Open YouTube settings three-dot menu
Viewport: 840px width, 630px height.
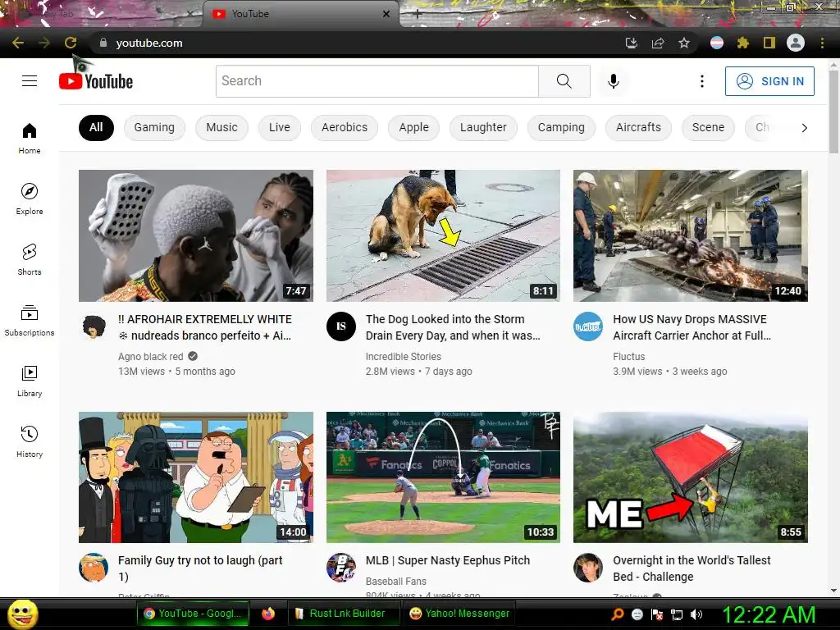[x=702, y=81]
